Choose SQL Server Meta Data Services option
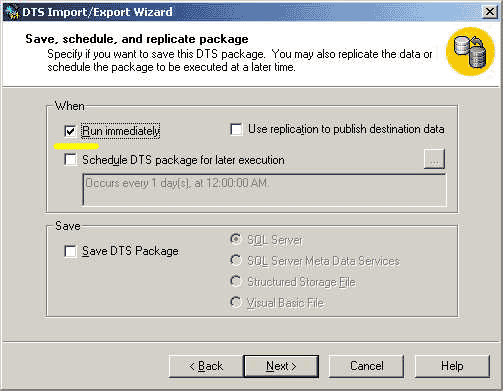Screen dimensions: 504x391 [x=236, y=260]
